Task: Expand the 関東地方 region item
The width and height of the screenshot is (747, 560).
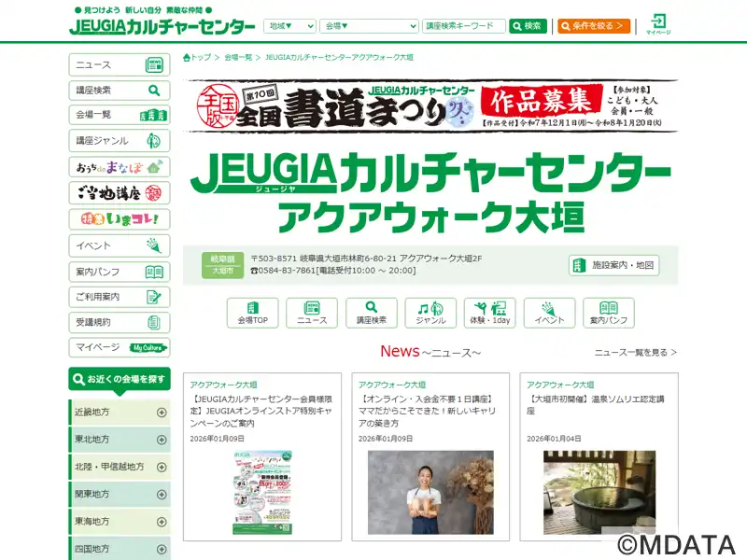Action: [x=120, y=494]
